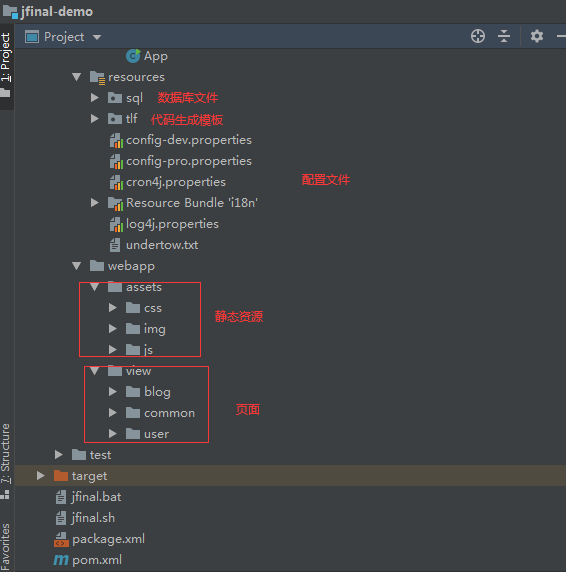This screenshot has height=572, width=566.
Task: Collapse the assets folder arrow
Action: click(x=94, y=287)
